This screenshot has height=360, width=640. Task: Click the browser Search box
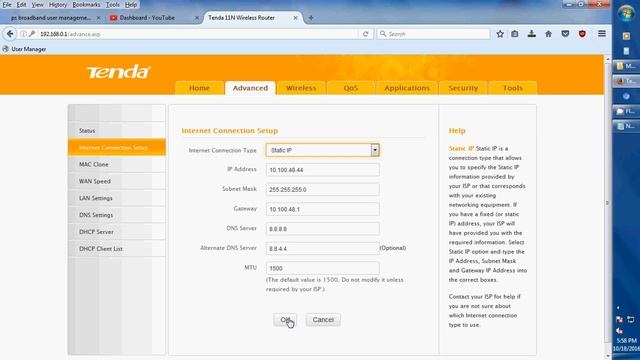tap(433, 34)
